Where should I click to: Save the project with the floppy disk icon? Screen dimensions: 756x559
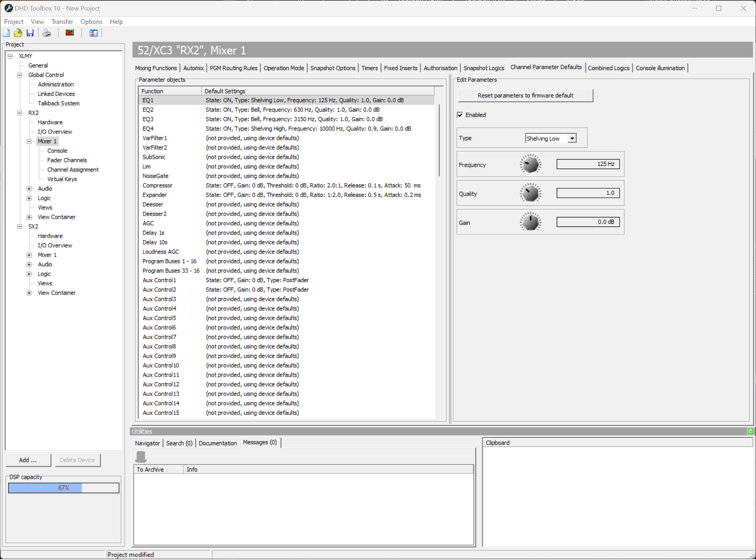(x=30, y=33)
